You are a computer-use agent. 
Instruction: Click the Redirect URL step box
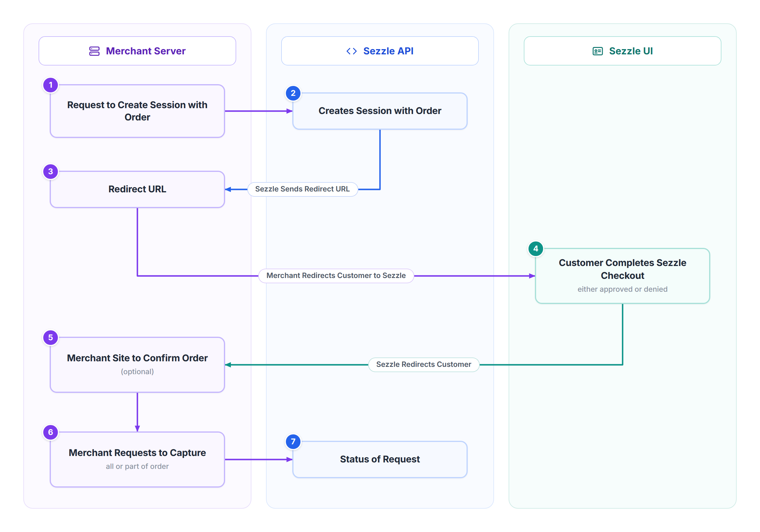point(137,189)
